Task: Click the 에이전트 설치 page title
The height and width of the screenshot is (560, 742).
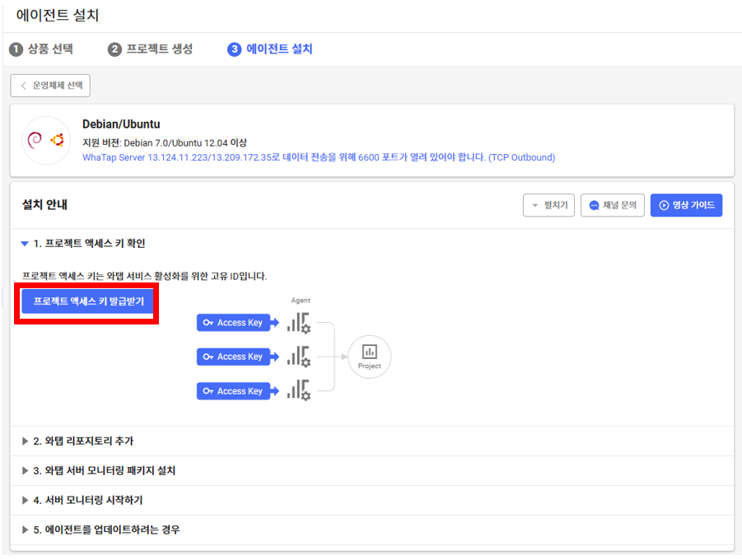Action: coord(58,15)
